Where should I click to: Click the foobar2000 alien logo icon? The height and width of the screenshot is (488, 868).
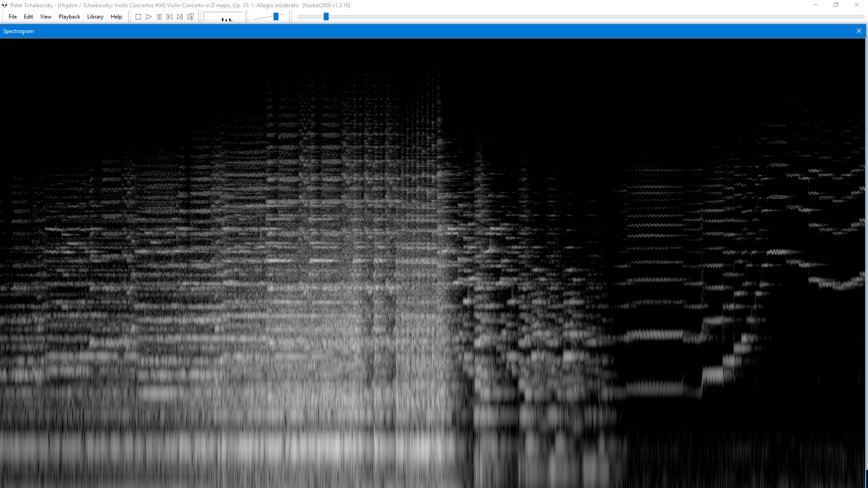(x=5, y=5)
